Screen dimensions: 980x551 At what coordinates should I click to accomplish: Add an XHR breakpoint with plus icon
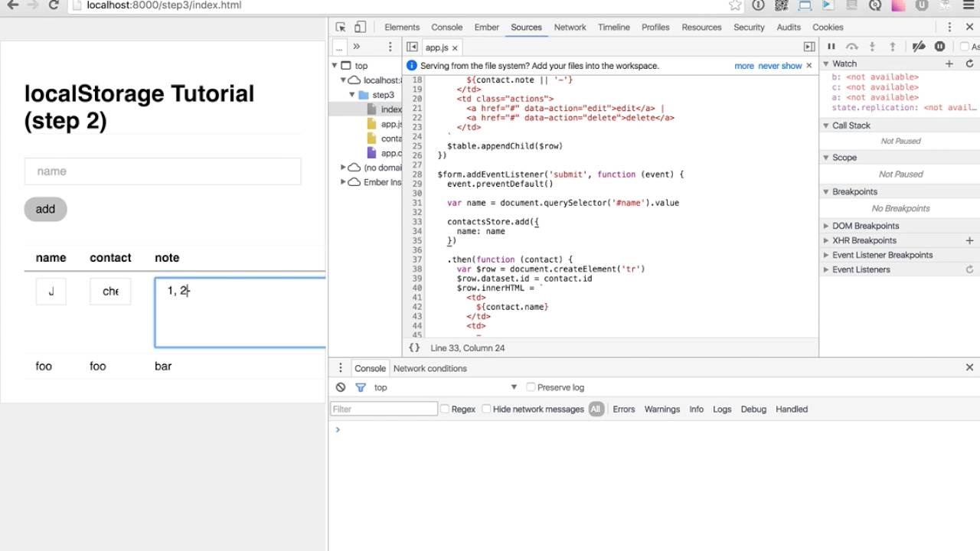coord(969,240)
